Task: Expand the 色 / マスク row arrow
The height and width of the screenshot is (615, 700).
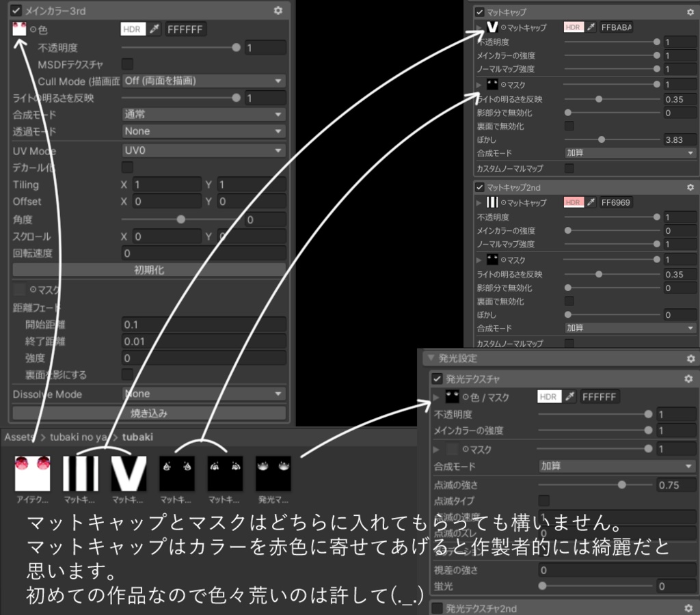Action: pos(436,397)
